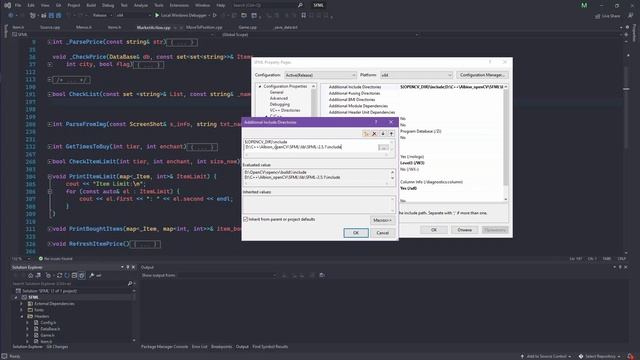Collapse the PrintItemLimit function
This screenshot has height=360, width=640.
(49, 177)
